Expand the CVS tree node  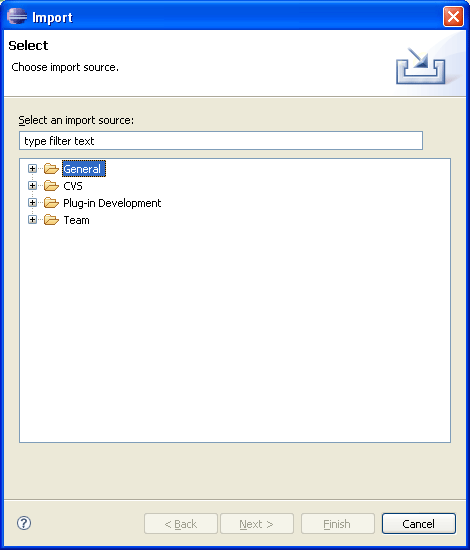tap(32, 186)
